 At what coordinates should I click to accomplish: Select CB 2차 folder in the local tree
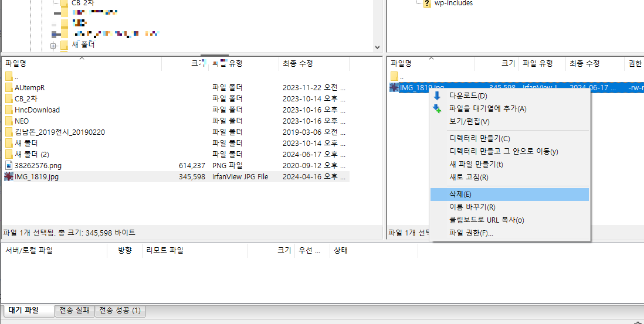pos(83,2)
